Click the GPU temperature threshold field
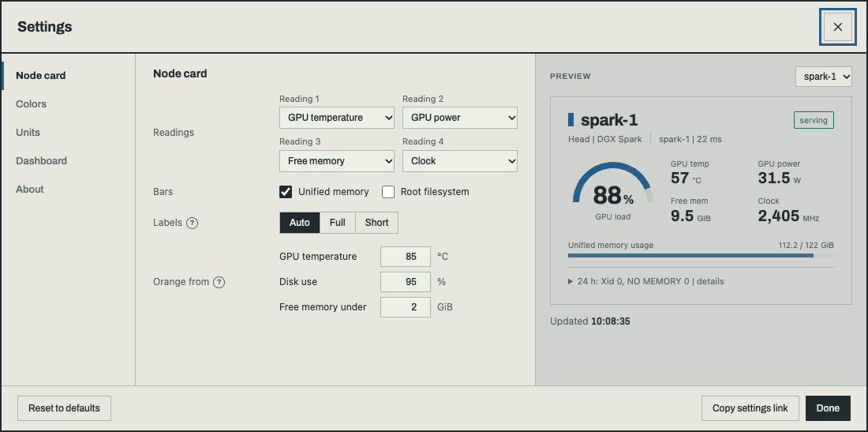Viewport: 868px width, 432px height. [x=406, y=257]
